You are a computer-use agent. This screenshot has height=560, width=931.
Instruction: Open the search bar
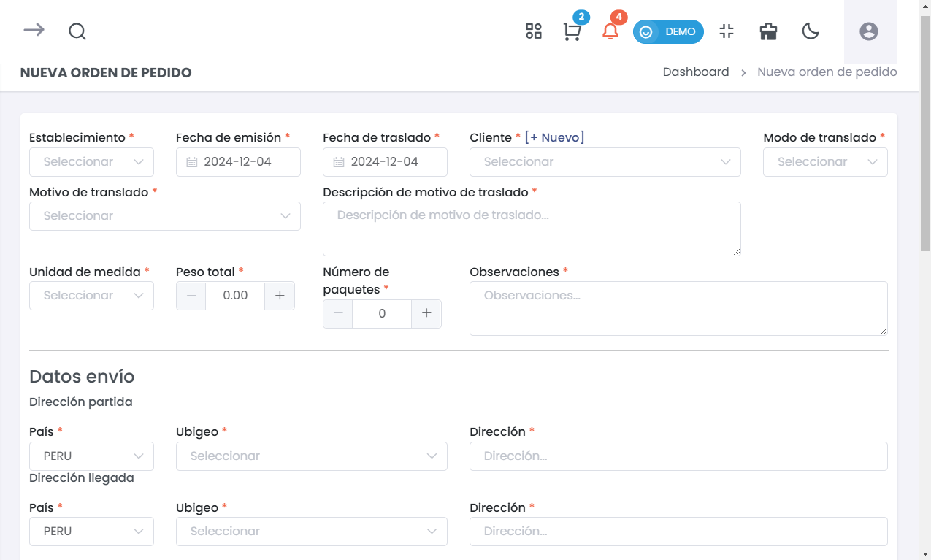click(x=77, y=31)
